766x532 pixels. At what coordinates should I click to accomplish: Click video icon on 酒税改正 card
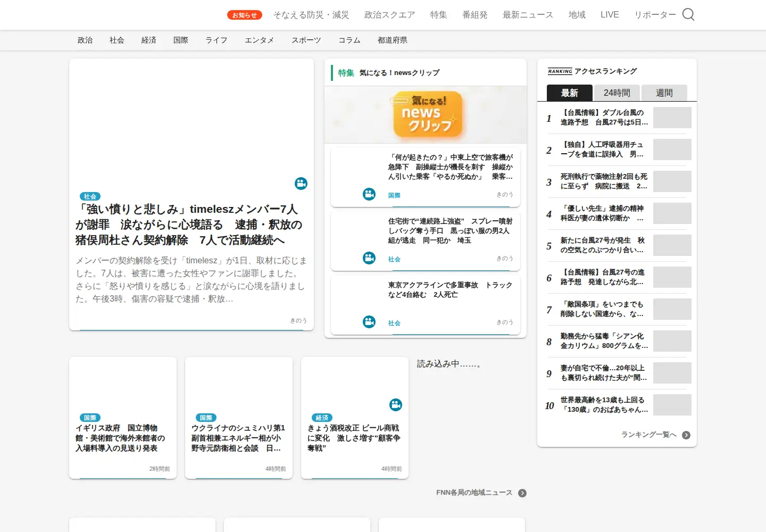point(396,405)
